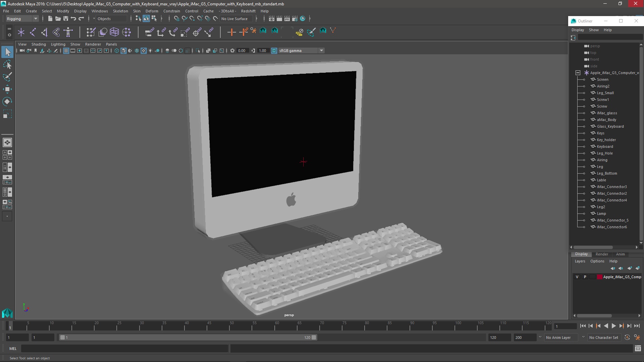Toggle textured display in viewport toolbar
The image size is (644, 362).
pyautogui.click(x=144, y=51)
